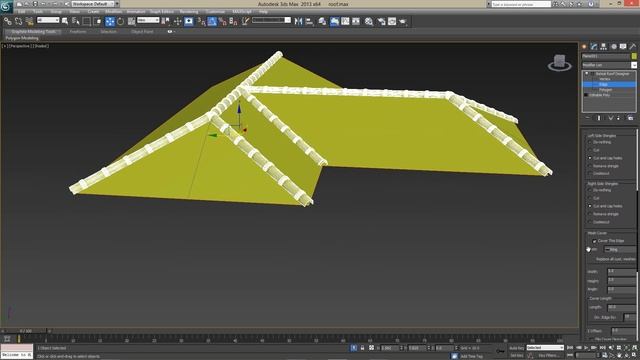Open the Perspective viewport label menu
The height and width of the screenshot is (360, 640).
pos(20,46)
